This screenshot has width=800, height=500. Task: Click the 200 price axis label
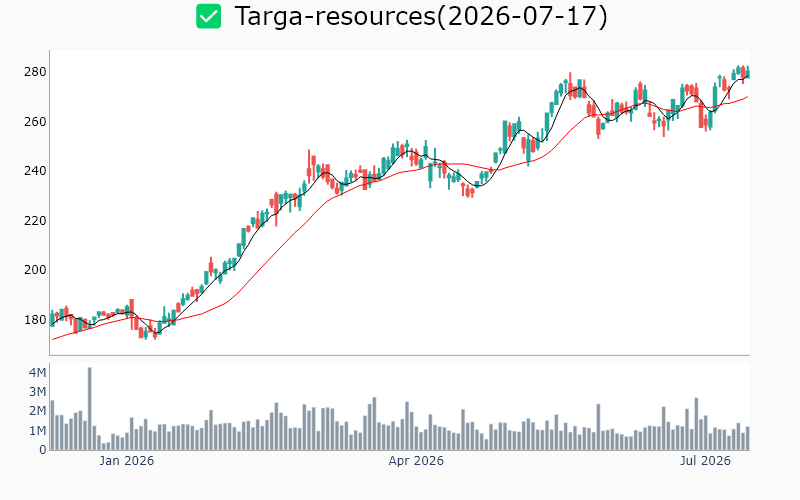click(35, 270)
